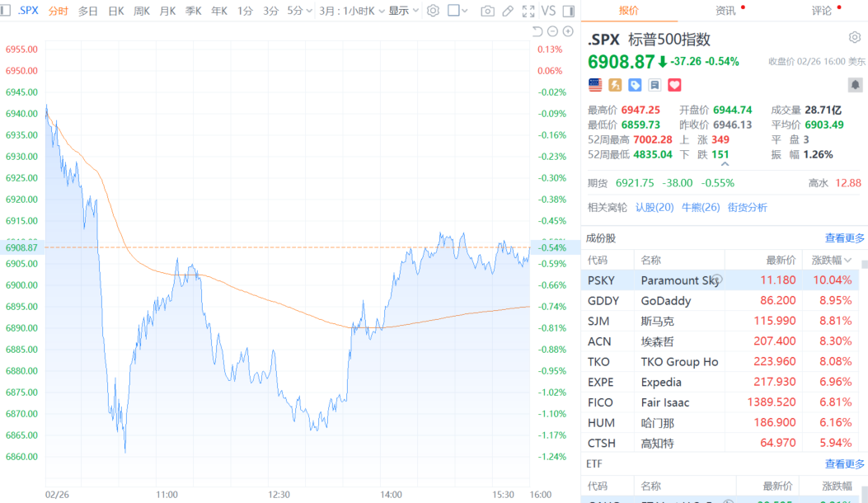Collapse the quote details chevron

pyautogui.click(x=724, y=163)
